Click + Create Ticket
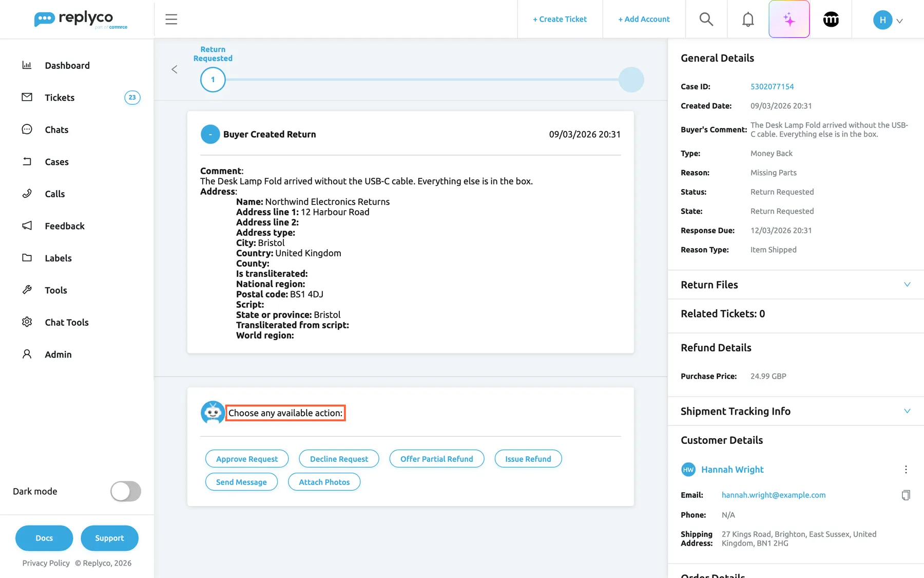The height and width of the screenshot is (578, 924). 560,20
